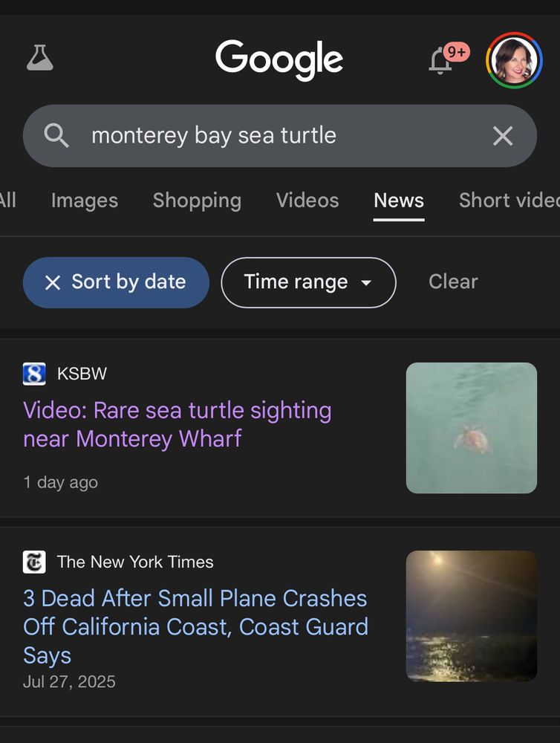This screenshot has width=560, height=743.
Task: Disable the Sort by date filter
Action: coord(115,282)
